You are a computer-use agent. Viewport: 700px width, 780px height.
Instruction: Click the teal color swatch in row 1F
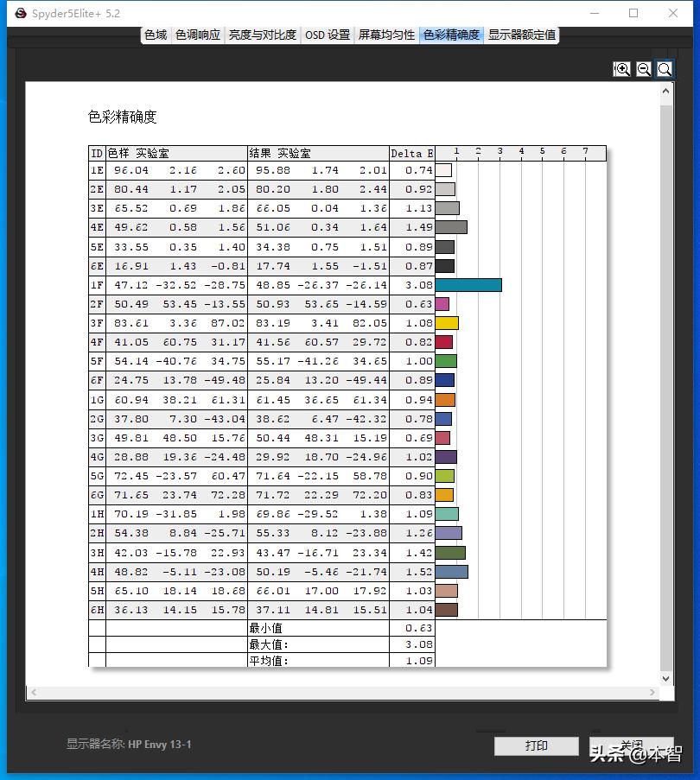click(x=467, y=284)
